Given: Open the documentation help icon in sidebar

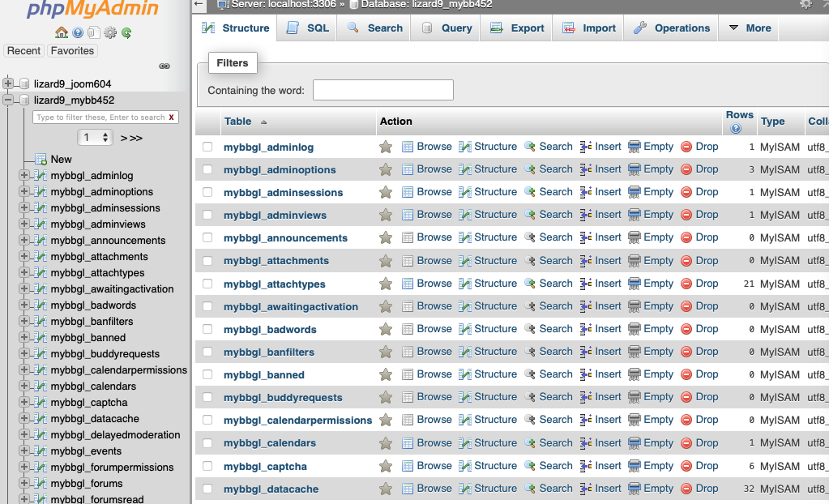Looking at the screenshot, I should click(x=78, y=32).
